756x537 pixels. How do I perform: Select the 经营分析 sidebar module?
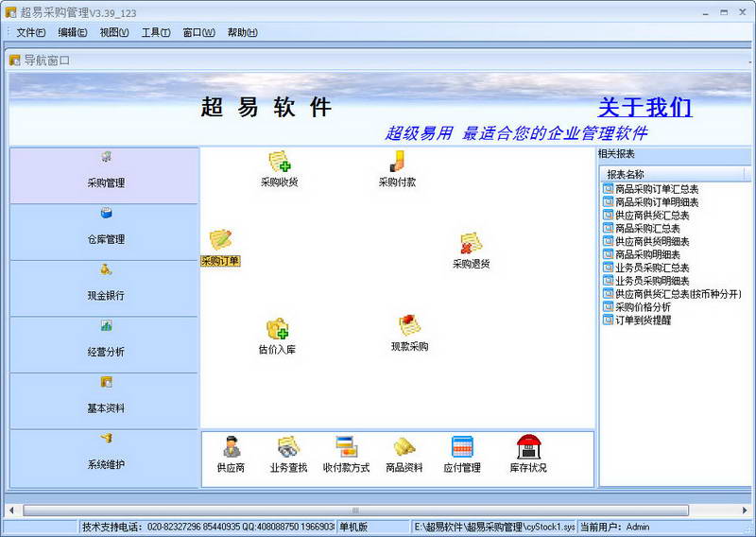(104, 344)
